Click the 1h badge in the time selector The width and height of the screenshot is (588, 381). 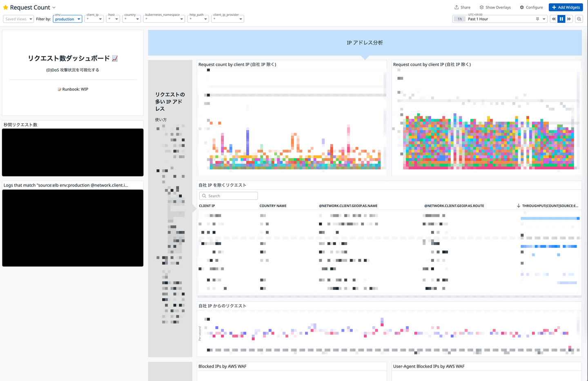(x=460, y=19)
